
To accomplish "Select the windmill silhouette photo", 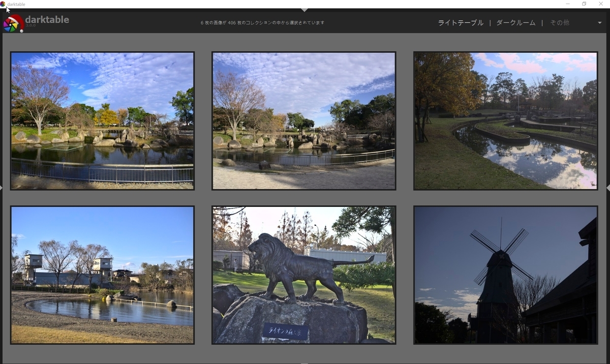I will [505, 275].
